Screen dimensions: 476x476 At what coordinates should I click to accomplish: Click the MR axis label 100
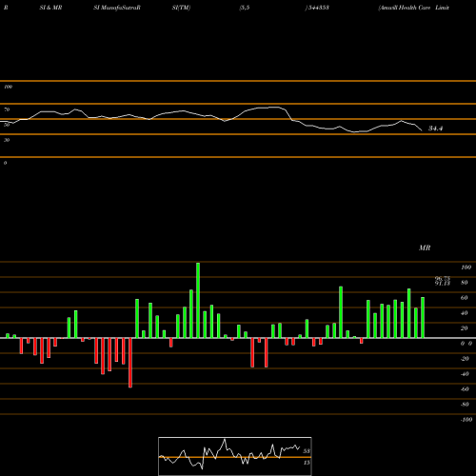[x=466, y=268]
